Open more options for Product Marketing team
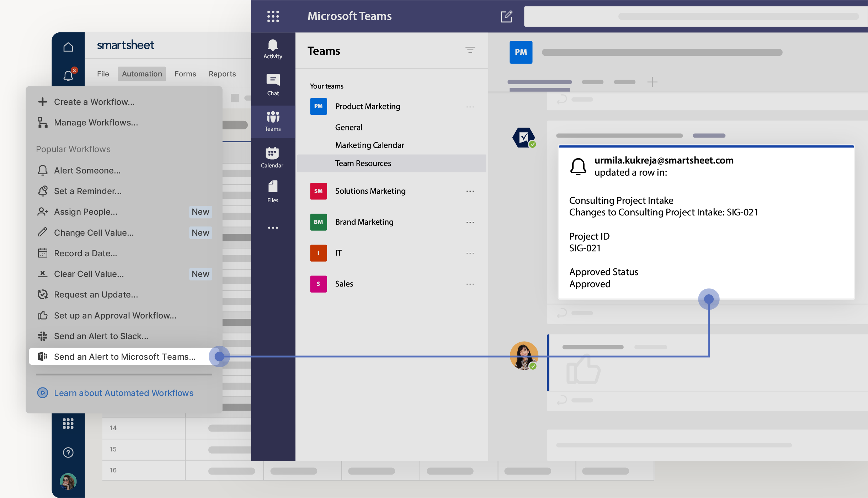The image size is (868, 498). click(470, 107)
